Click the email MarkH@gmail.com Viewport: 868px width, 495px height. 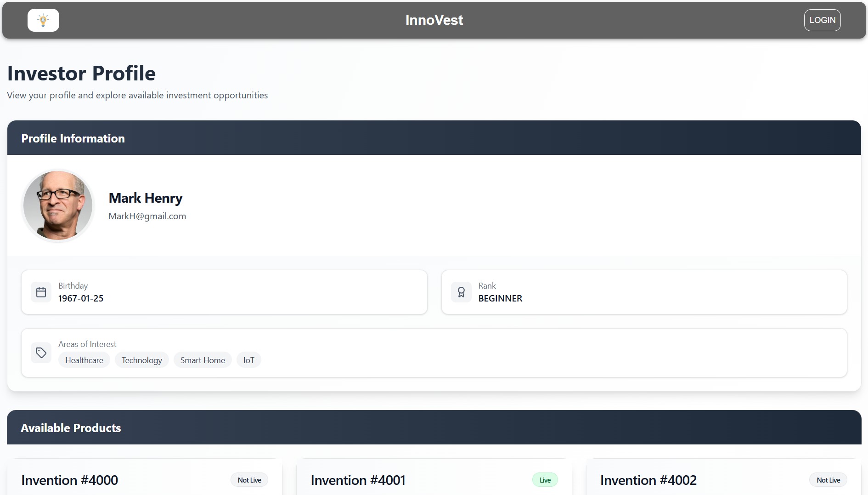click(x=147, y=216)
